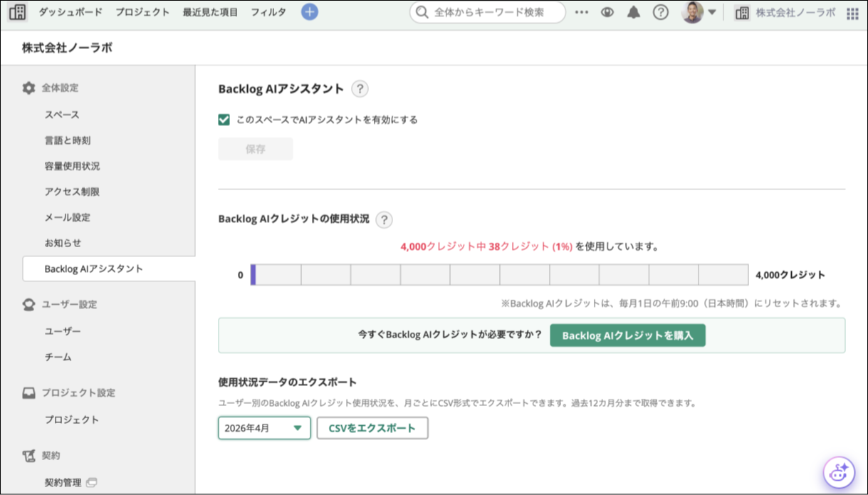Open notifications bell icon
Screen dimensions: 868x495
pos(634,12)
